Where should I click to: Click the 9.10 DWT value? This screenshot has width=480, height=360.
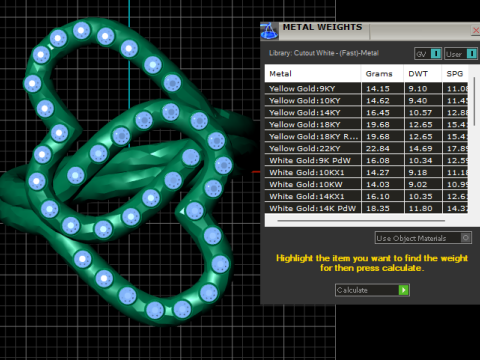tap(418, 89)
